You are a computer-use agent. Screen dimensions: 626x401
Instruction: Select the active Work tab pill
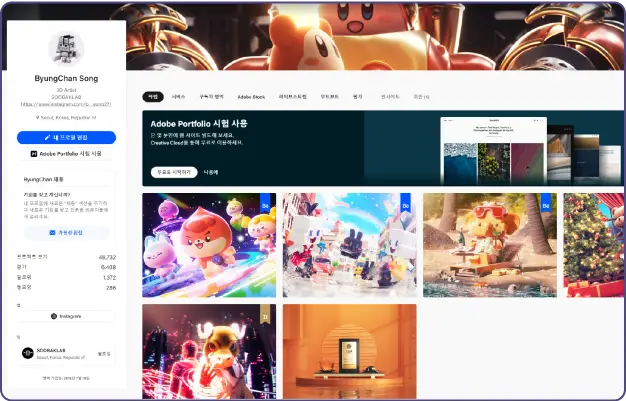tap(153, 97)
